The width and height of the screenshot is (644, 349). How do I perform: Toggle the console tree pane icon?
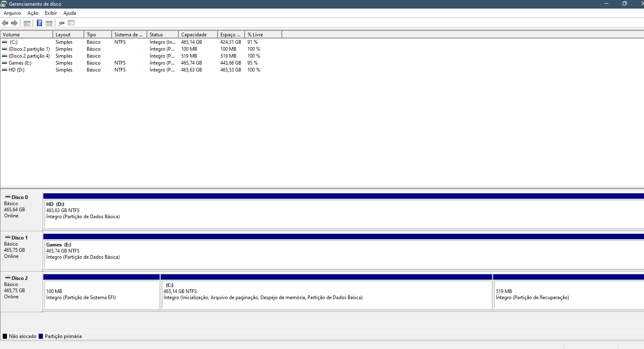(27, 23)
